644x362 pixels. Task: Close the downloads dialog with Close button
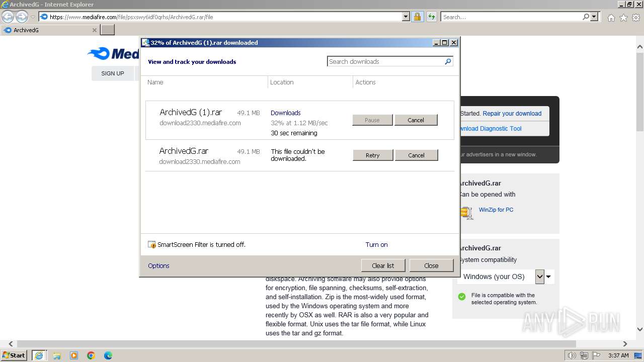(x=431, y=265)
